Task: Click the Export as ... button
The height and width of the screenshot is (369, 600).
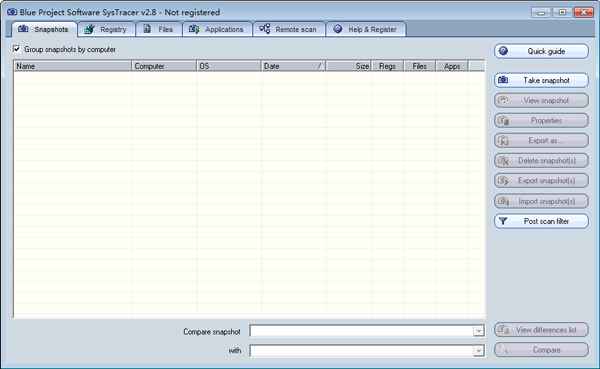Action: tap(541, 140)
